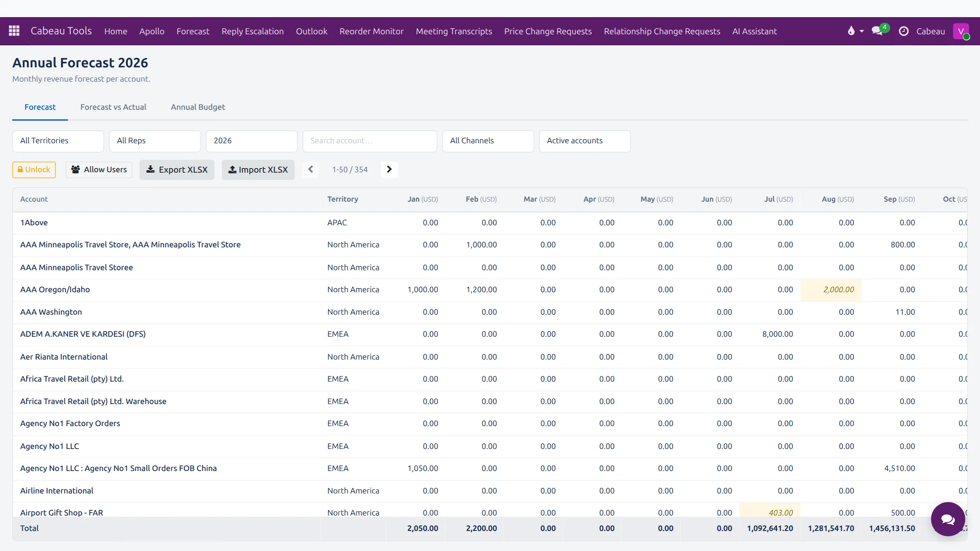The image size is (980, 551).
Task: Open the 2026 year selector
Action: [252, 141]
